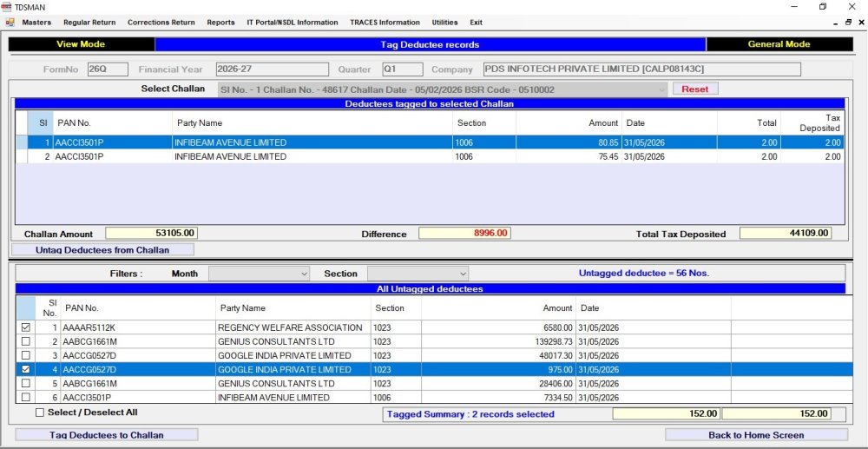Check the GENIUS CONSULTANTS LTD 139298.73 row

pos(25,341)
